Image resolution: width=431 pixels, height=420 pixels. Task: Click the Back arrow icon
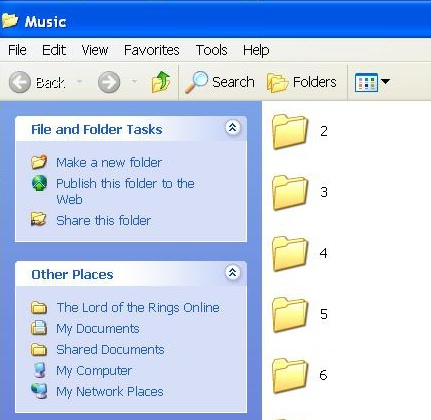[20, 82]
